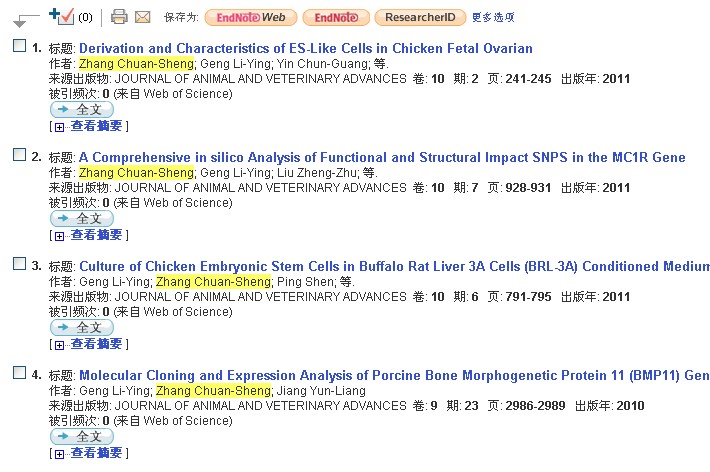This screenshot has width=710, height=472.
Task: Open the MC1R Gene SNPS article
Action: pyautogui.click(x=382, y=157)
